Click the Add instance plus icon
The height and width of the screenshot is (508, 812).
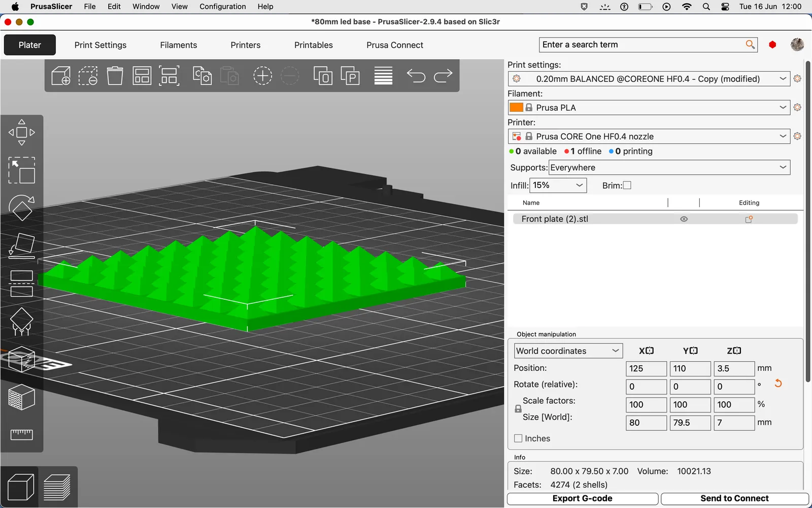point(262,76)
